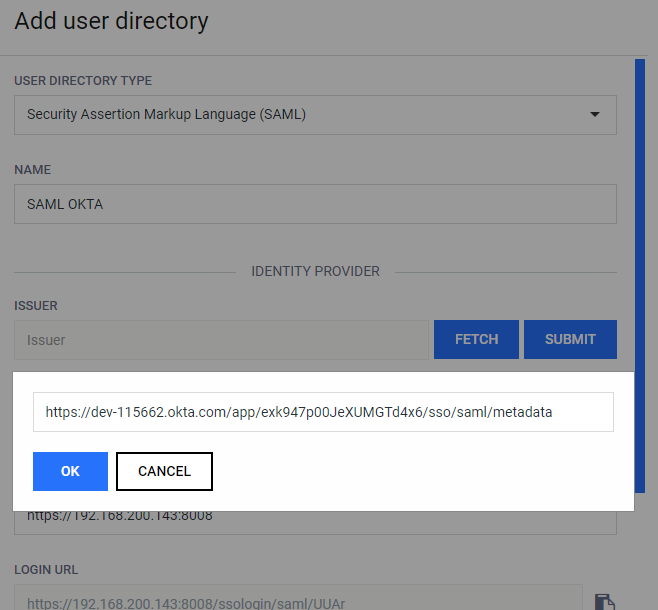Viewport: 658px width, 610px height.
Task: Click the blue vertical scrollbar
Action: pyautogui.click(x=640, y=276)
